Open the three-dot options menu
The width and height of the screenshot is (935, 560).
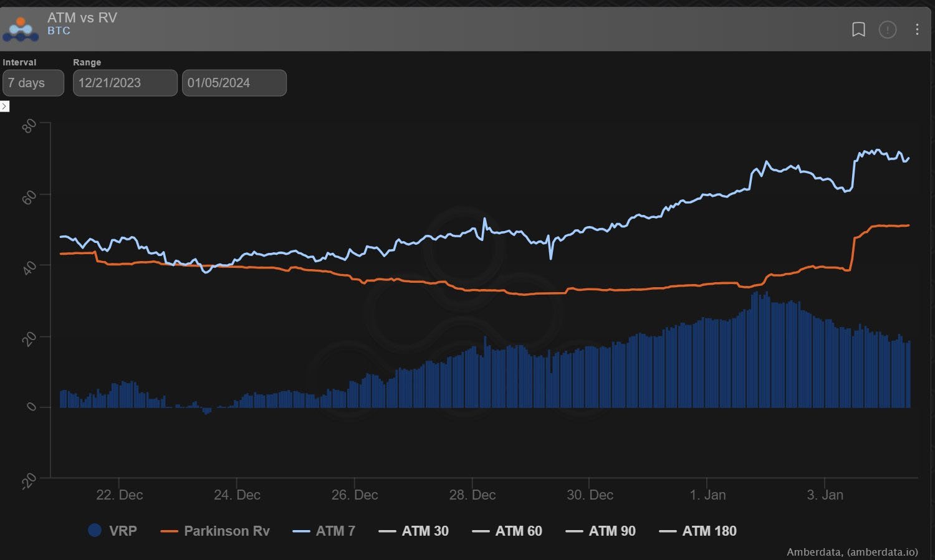(917, 29)
